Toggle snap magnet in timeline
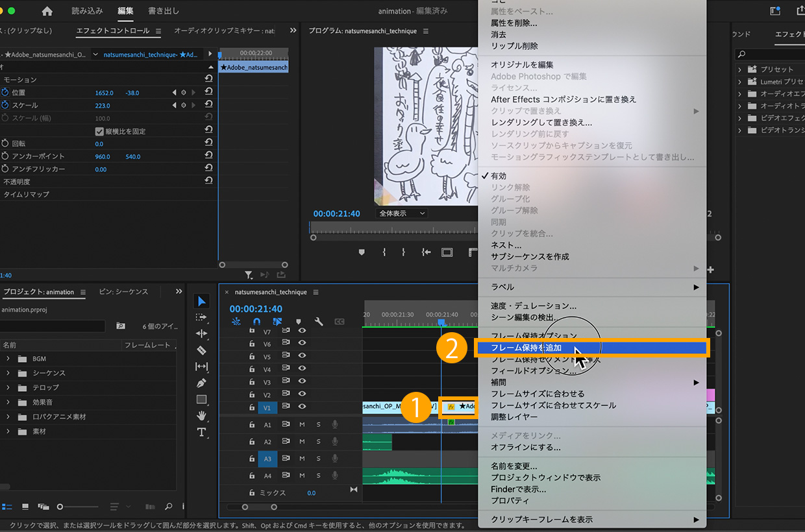This screenshot has width=805, height=532. [x=257, y=321]
